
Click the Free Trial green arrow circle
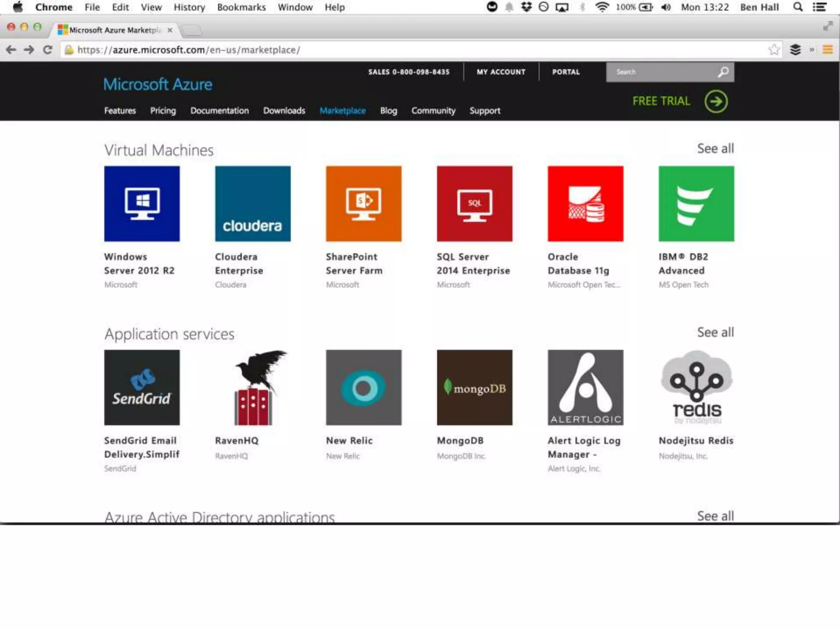(x=716, y=101)
